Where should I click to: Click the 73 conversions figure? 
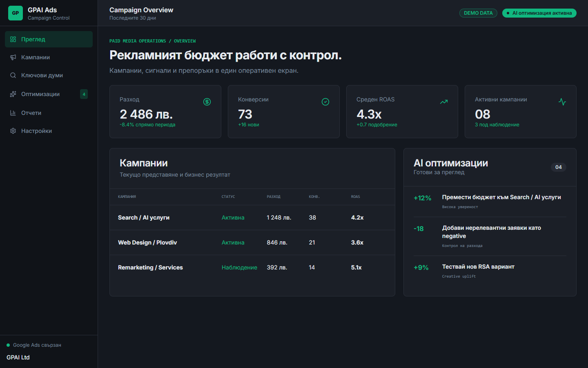pyautogui.click(x=245, y=114)
